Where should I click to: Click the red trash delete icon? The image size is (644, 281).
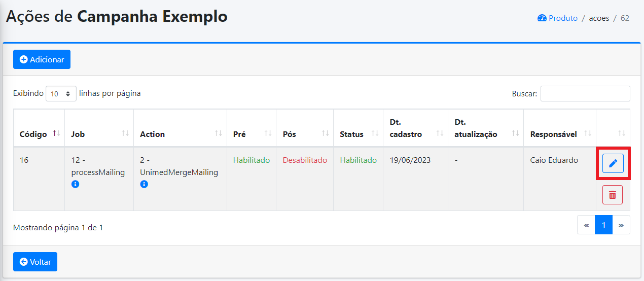612,195
